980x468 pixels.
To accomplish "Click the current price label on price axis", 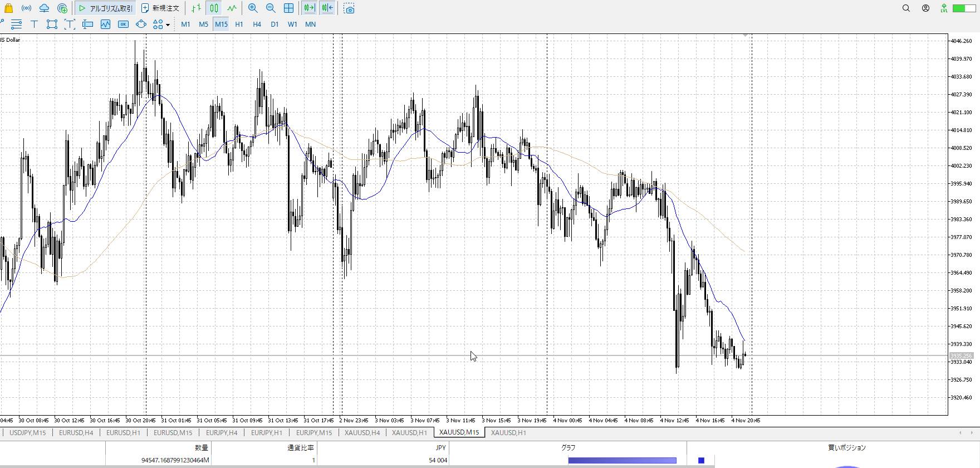I will tap(961, 355).
